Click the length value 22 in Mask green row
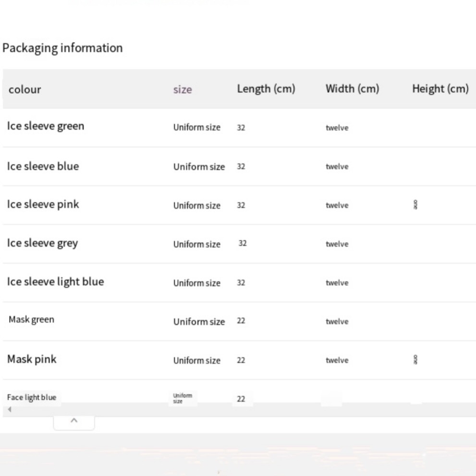The width and height of the screenshot is (476, 476). coord(241,321)
